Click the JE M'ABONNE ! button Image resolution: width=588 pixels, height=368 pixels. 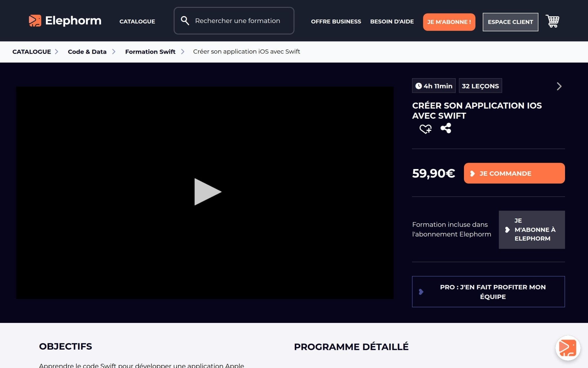[x=449, y=22]
